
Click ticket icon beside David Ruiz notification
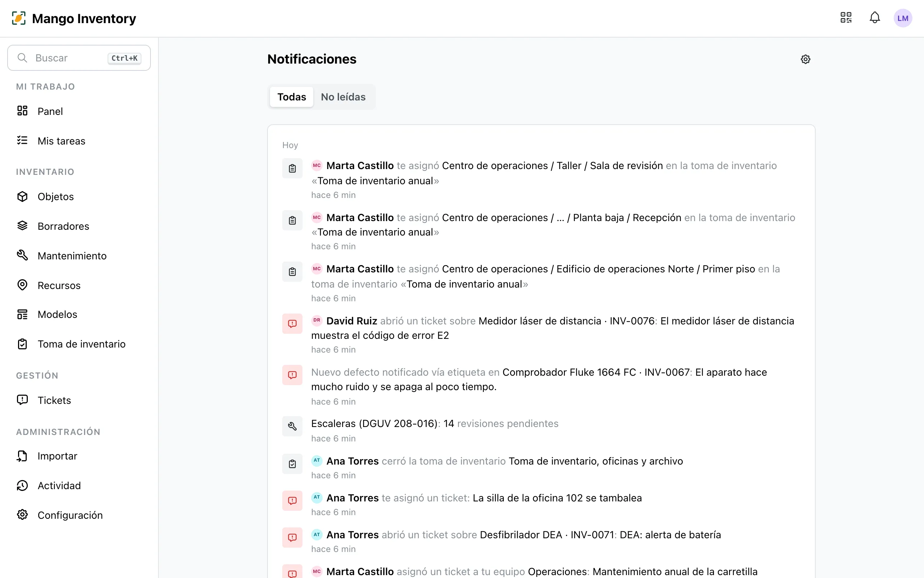292,324
